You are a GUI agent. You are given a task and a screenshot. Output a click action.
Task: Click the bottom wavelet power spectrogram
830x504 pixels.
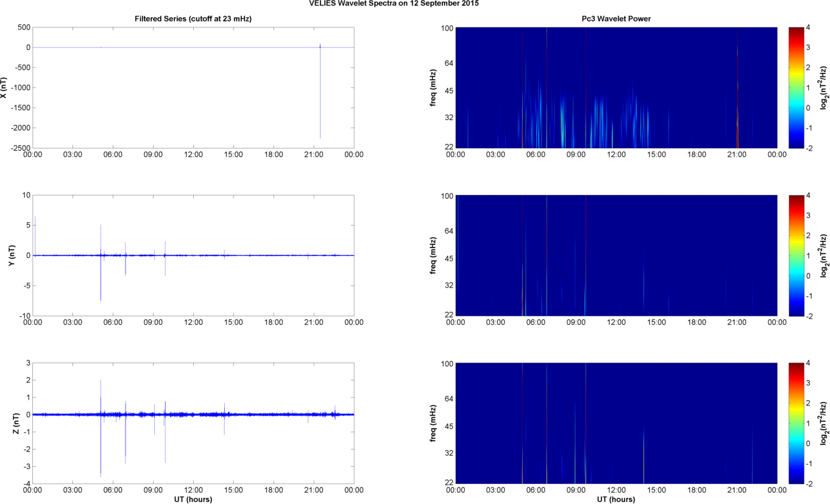coord(616,423)
